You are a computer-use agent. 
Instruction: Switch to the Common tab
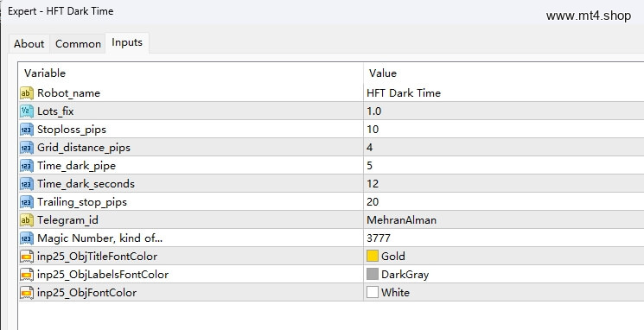[x=78, y=43]
